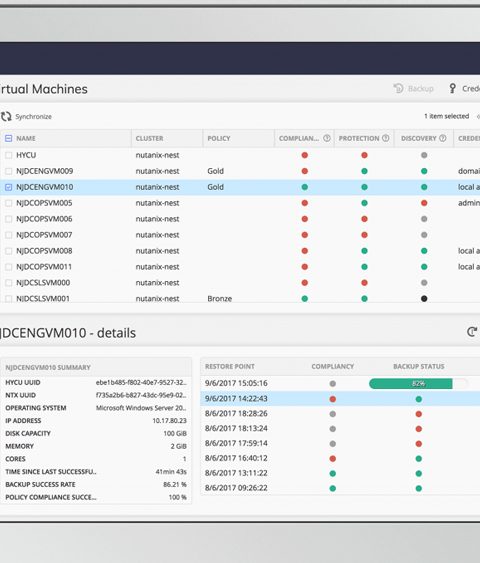Sort by the Cluster column header
The image size is (480, 563).
coord(149,138)
